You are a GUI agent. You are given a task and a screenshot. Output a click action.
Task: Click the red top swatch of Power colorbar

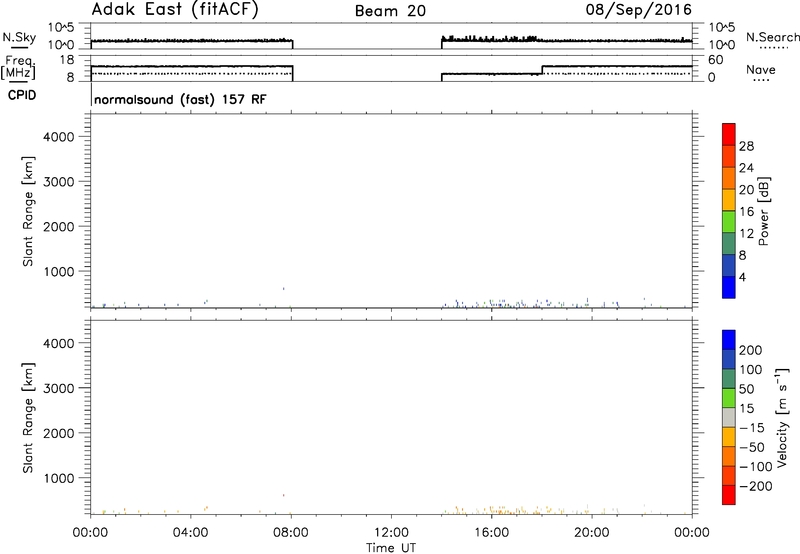click(729, 134)
